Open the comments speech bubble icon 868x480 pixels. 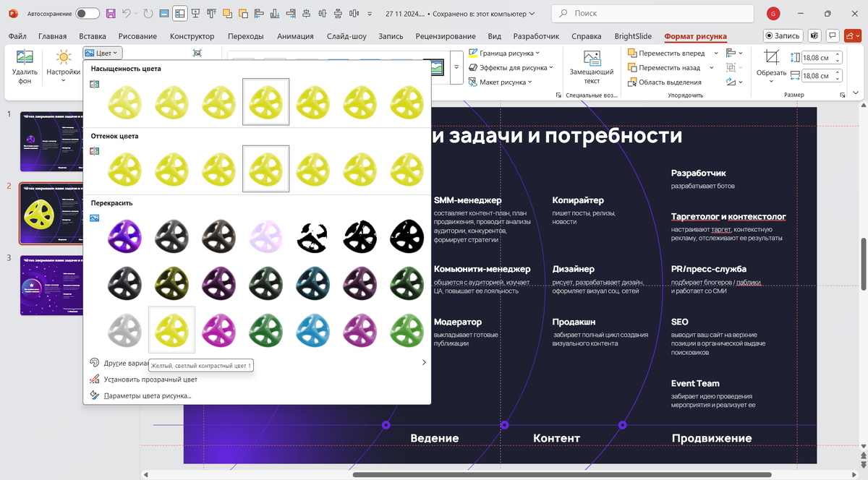[x=833, y=35]
